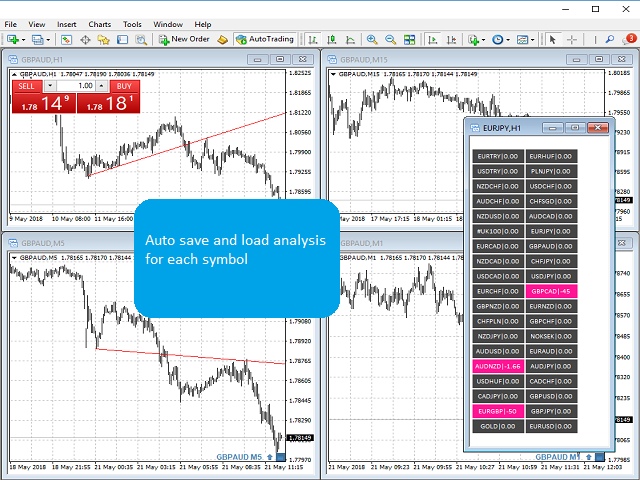
Task: Switch chart to line chart icon
Action: [x=351, y=40]
